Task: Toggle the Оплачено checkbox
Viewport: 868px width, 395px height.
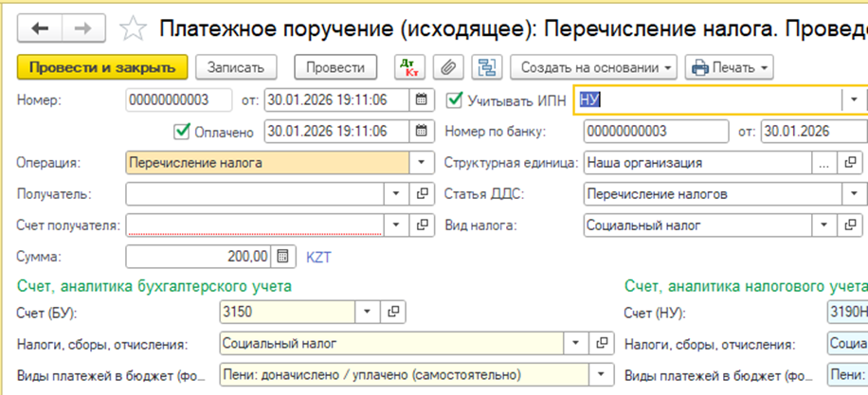Action: pyautogui.click(x=182, y=131)
